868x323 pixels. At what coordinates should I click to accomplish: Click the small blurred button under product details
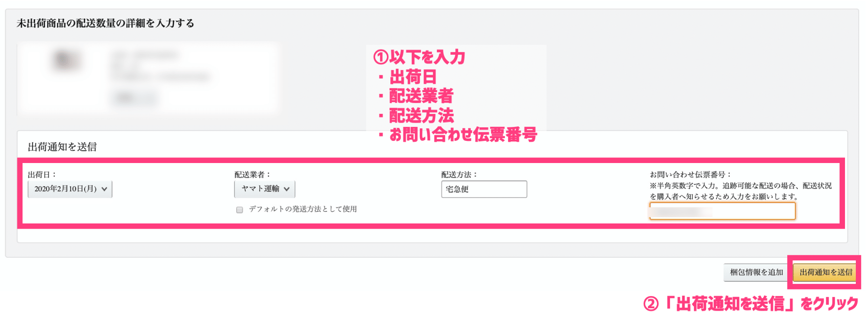(135, 98)
